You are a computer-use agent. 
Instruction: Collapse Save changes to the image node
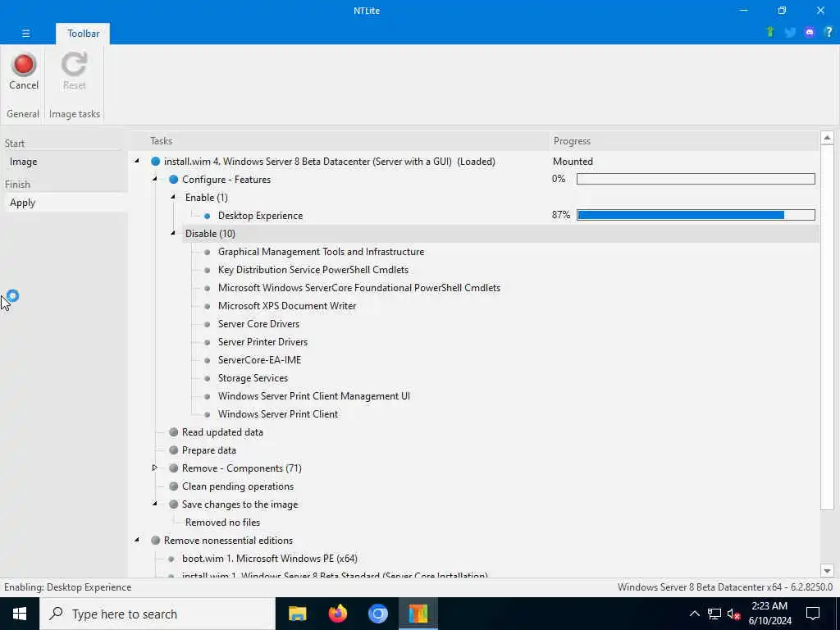pyautogui.click(x=155, y=504)
